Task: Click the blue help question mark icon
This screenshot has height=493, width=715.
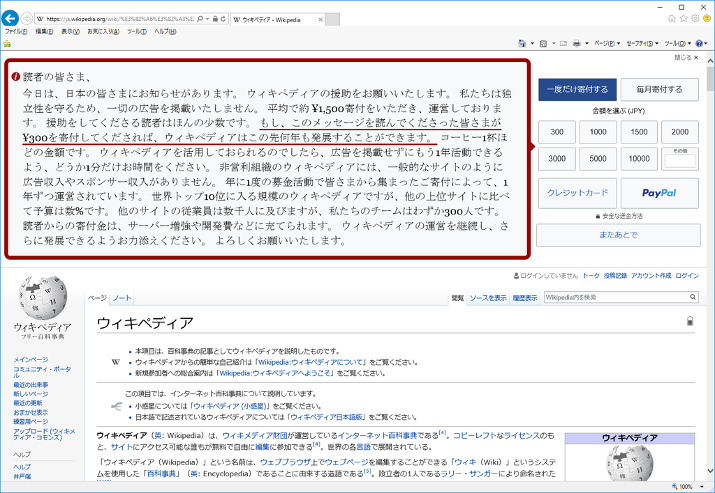Action: (x=699, y=43)
